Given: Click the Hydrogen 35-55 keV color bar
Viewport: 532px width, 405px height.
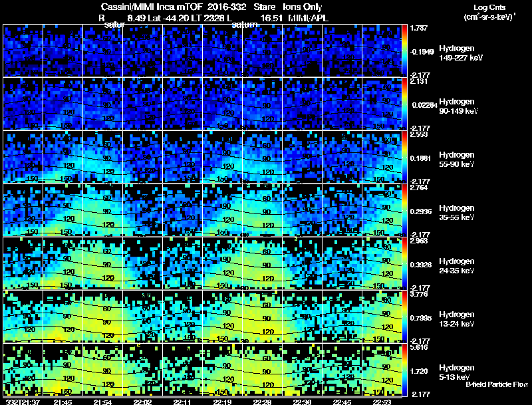Looking at the screenshot, I should pyautogui.click(x=404, y=210).
